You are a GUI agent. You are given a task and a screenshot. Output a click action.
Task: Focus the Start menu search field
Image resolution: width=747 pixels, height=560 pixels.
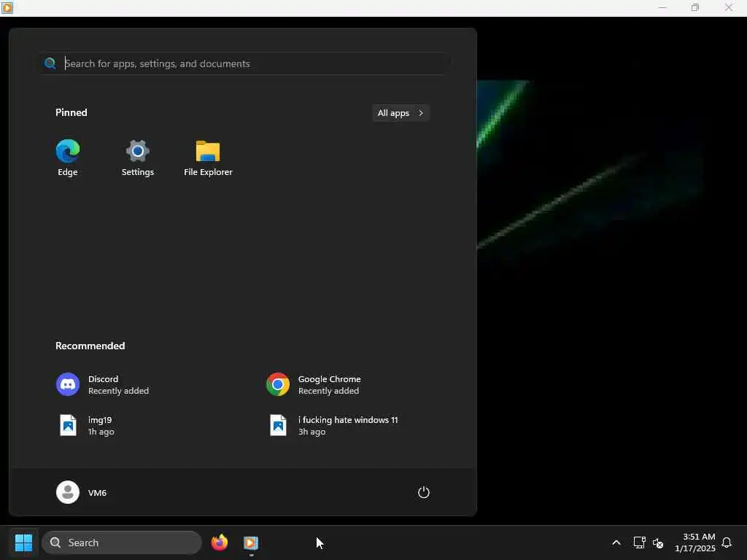coord(244,63)
